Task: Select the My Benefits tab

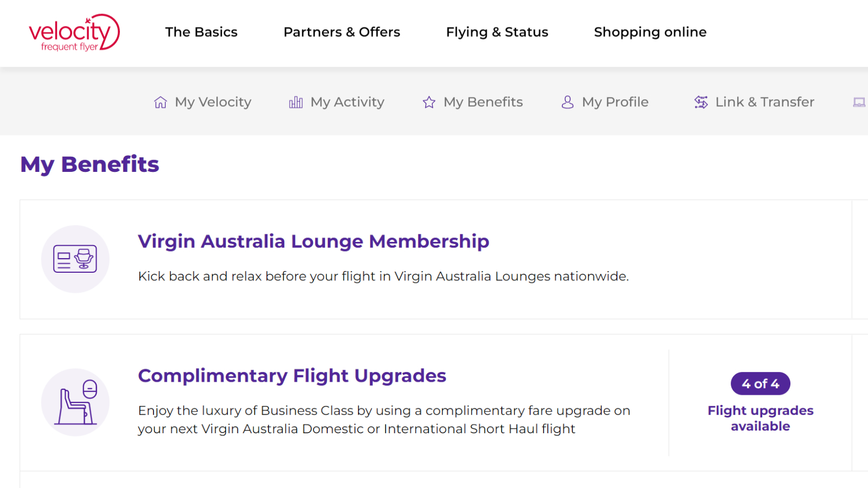Action: tap(483, 102)
